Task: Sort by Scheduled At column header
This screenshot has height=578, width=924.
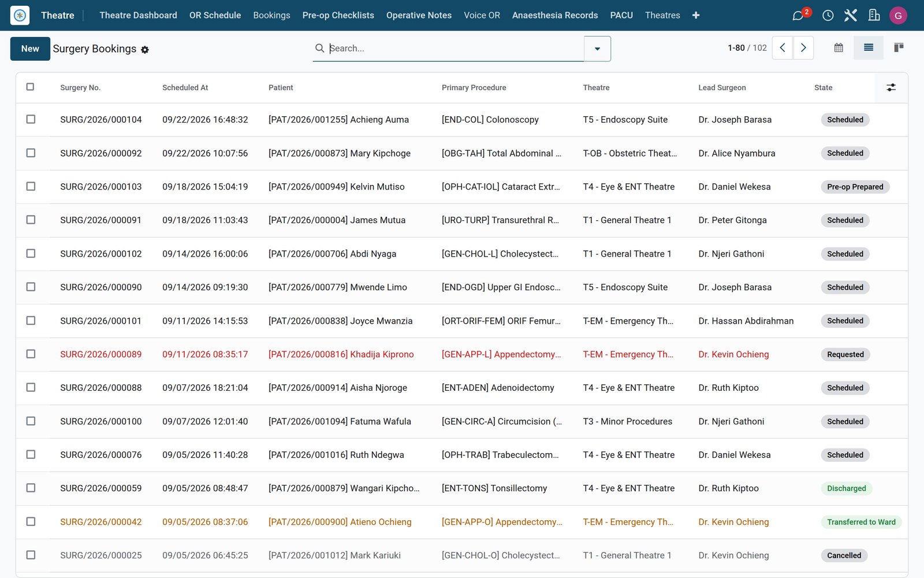Action: (185, 88)
